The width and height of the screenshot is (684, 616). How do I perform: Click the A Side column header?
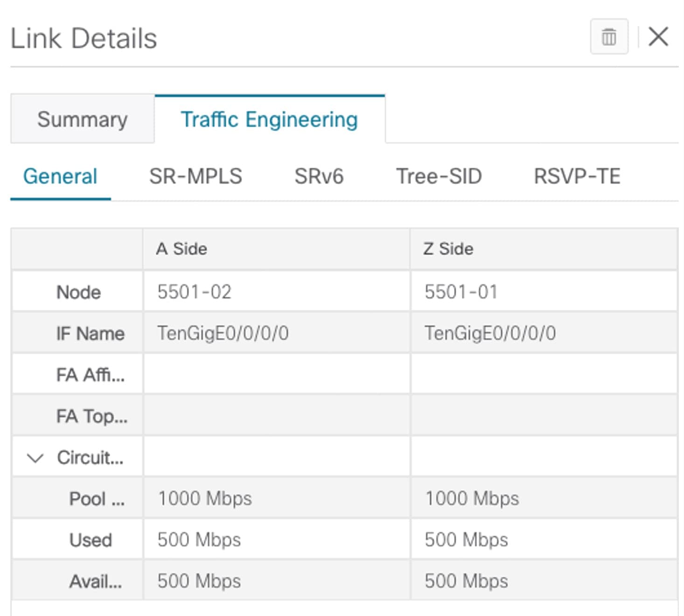(183, 249)
